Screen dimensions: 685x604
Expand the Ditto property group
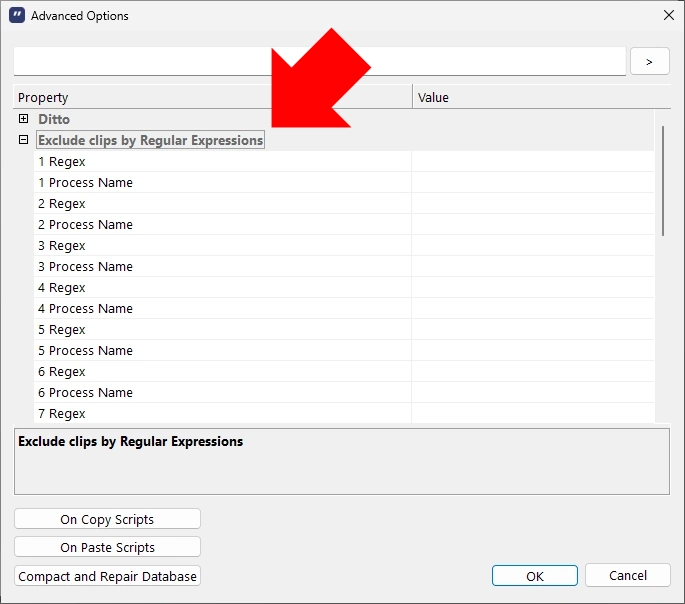(x=24, y=119)
